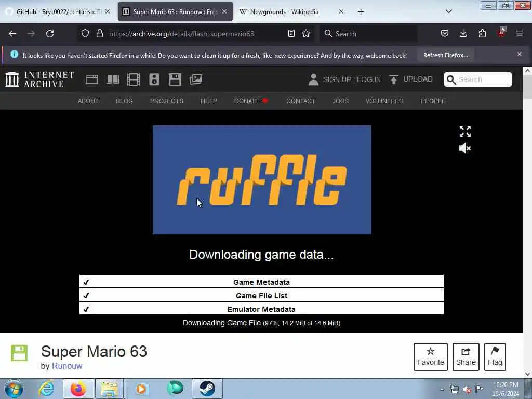Open the Runouw author link
Screen dimensions: 532x399
67,366
